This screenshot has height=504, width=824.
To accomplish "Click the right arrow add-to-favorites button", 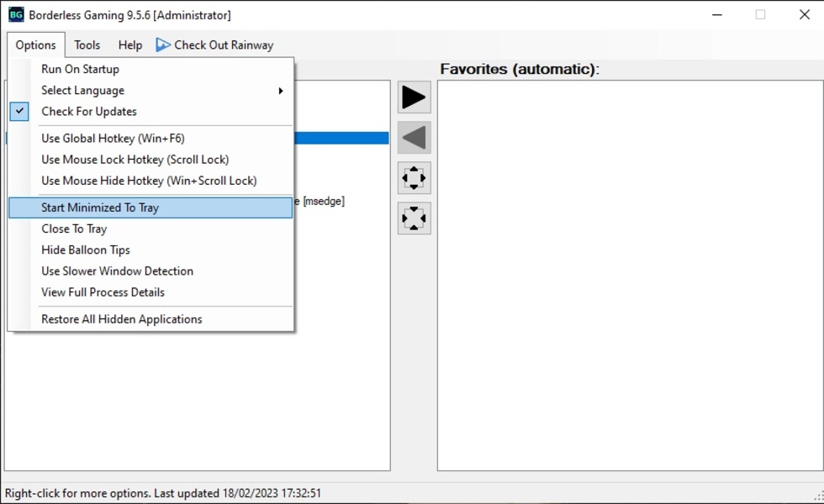I will click(414, 97).
